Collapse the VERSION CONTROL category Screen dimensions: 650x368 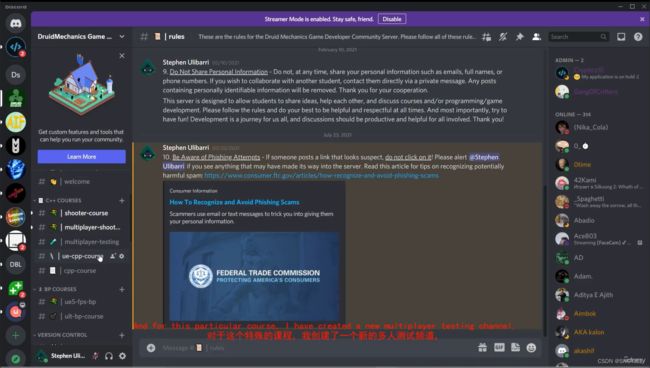pyautogui.click(x=61, y=334)
